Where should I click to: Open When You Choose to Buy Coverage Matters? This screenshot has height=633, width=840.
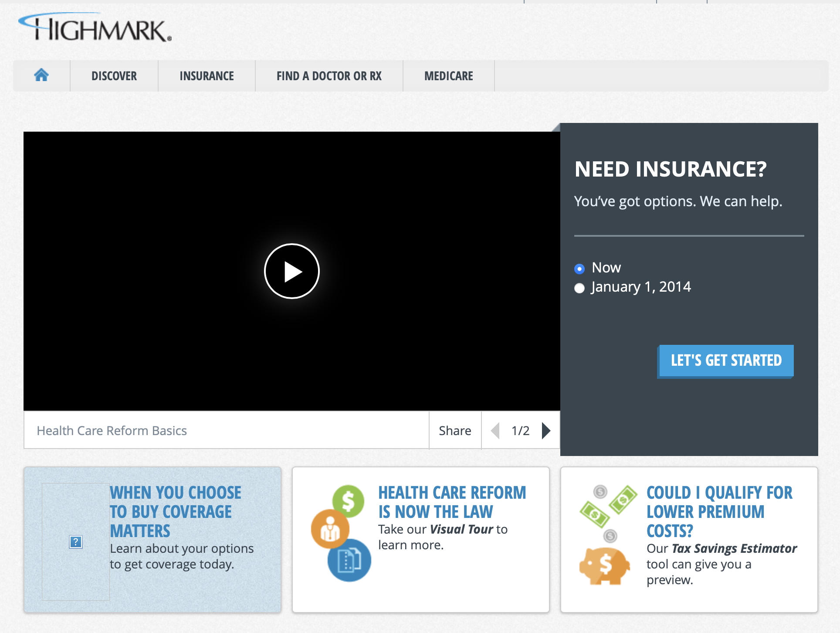click(x=175, y=512)
